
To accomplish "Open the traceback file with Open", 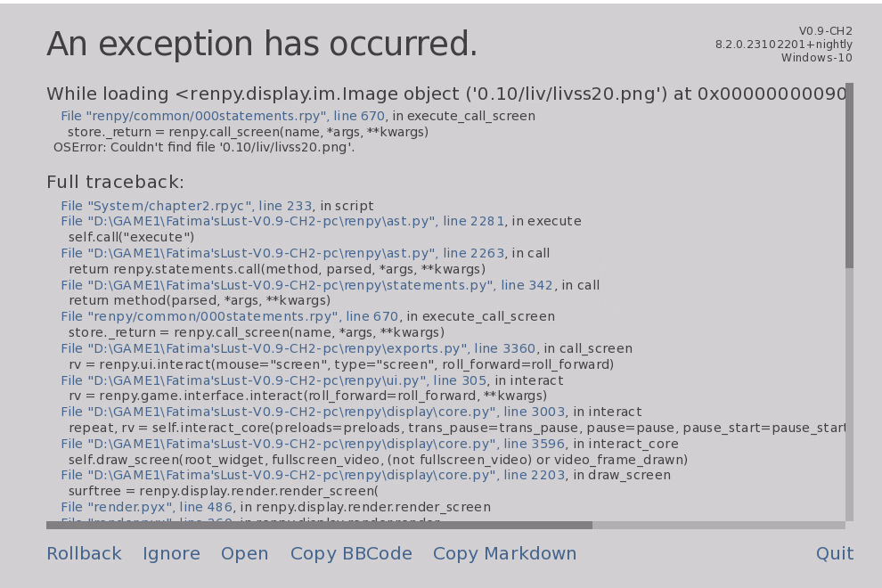I will pos(244,554).
